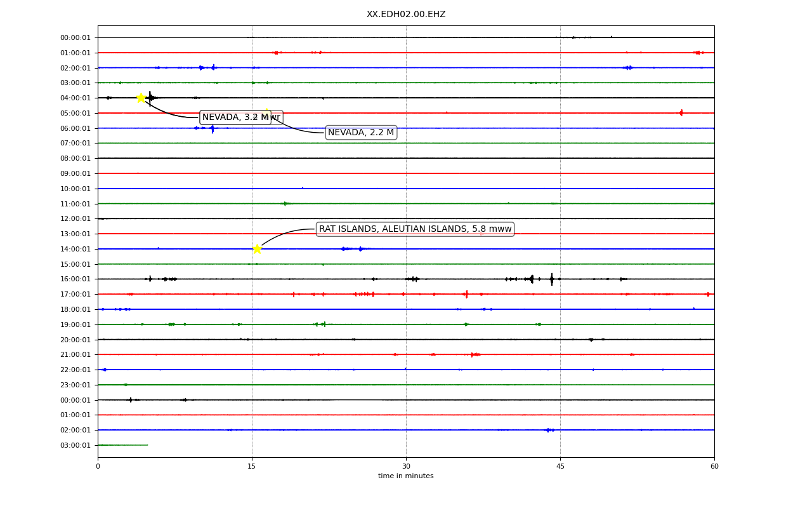
Task: Click the 30 tick on the time axis
Action: [x=406, y=467]
